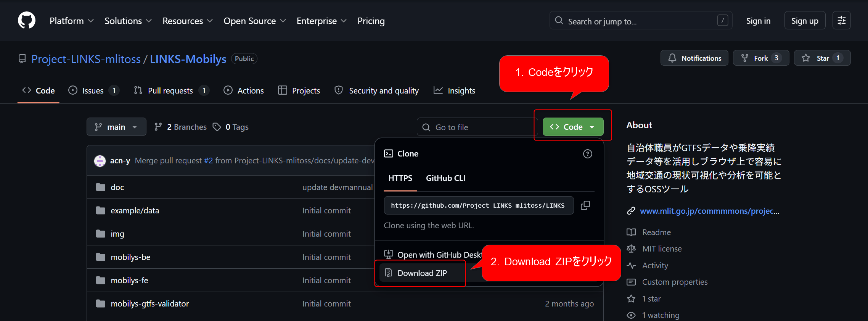Switch to the Issues tab
This screenshot has height=321, width=868.
(93, 90)
